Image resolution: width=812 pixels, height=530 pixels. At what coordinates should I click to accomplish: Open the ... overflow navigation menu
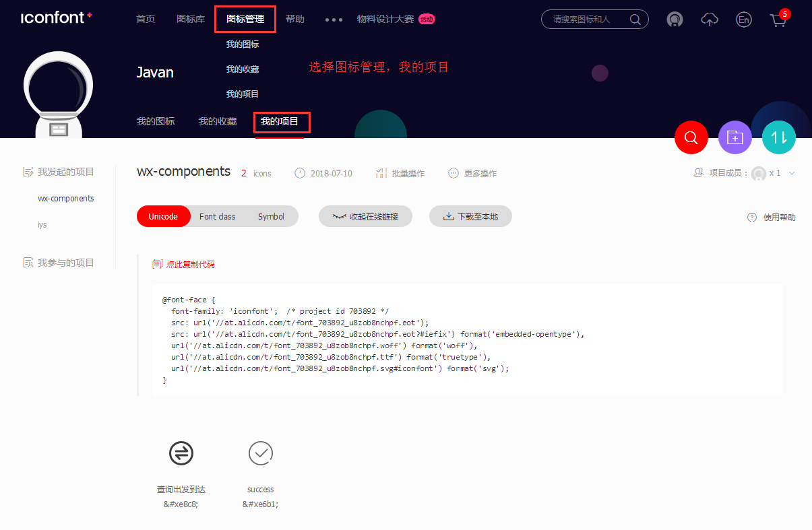coord(333,20)
